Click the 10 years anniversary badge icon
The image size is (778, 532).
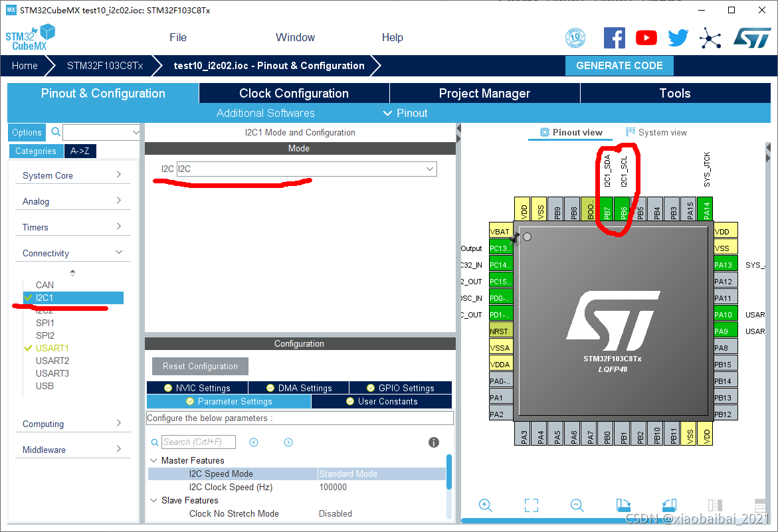[575, 38]
